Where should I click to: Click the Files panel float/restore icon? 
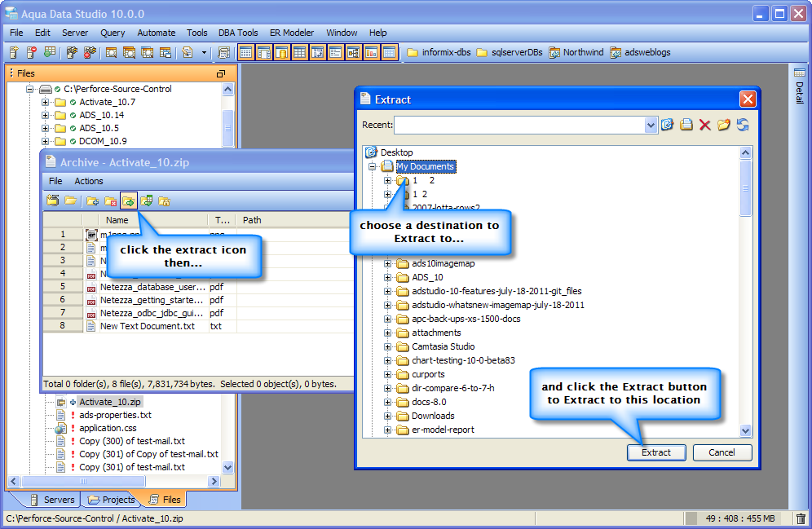221,73
